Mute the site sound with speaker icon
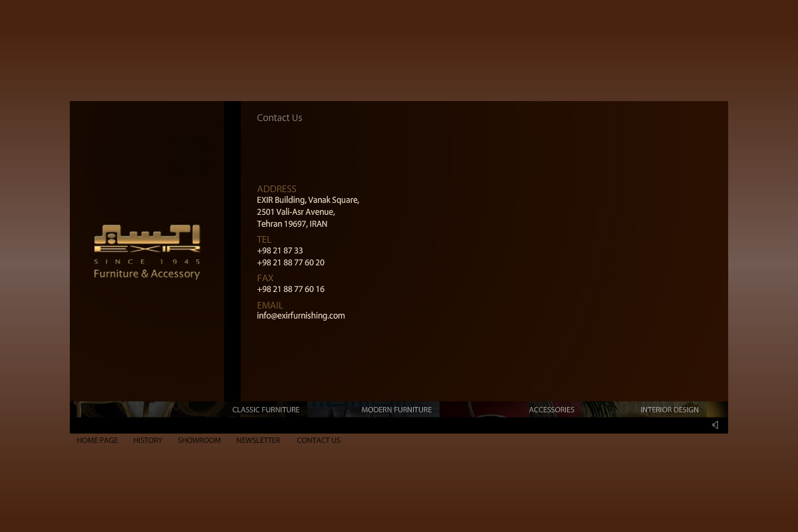798x532 pixels. point(715,425)
